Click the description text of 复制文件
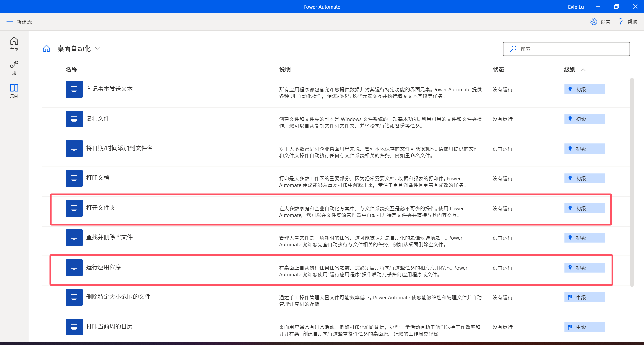Screen dimensions: 644x345 point(380,122)
